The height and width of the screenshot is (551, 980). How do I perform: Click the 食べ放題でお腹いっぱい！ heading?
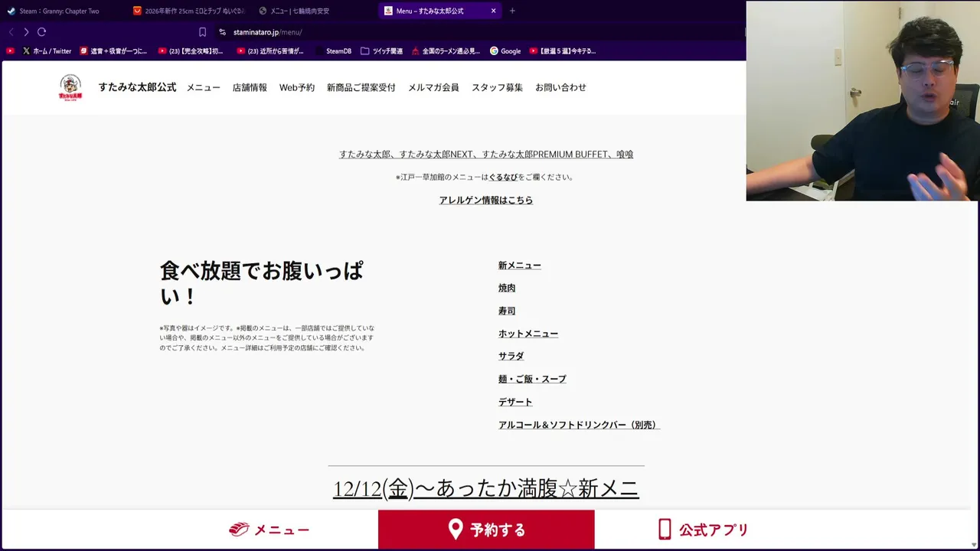point(262,282)
